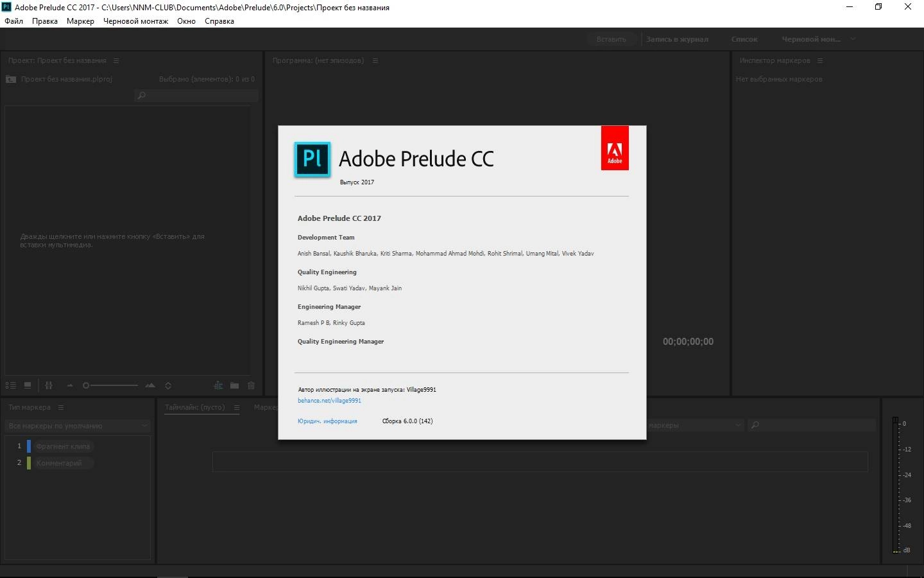Image resolution: width=924 pixels, height=578 pixels.
Task: Open the Юридич. информация link
Action: 327,421
